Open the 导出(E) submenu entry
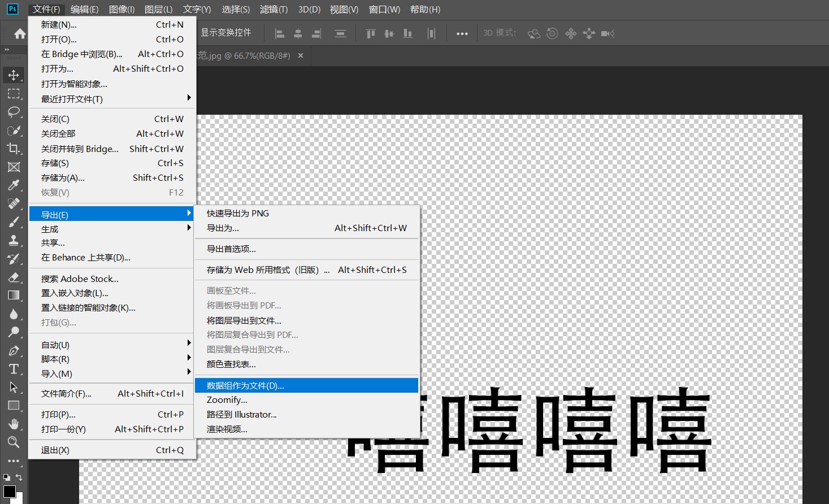This screenshot has width=829, height=504. 111,214
